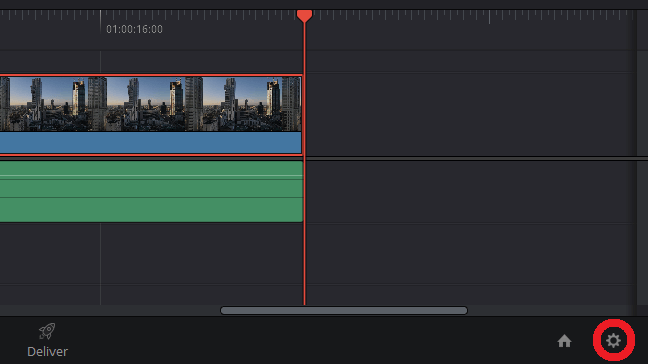648x364 pixels.
Task: Open Project Manager home icon
Action: click(564, 341)
